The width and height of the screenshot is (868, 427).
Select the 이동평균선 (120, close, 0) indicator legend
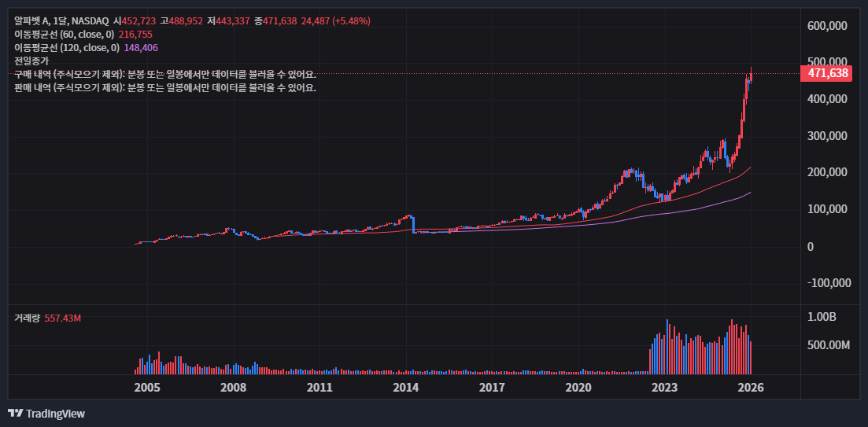coord(68,47)
